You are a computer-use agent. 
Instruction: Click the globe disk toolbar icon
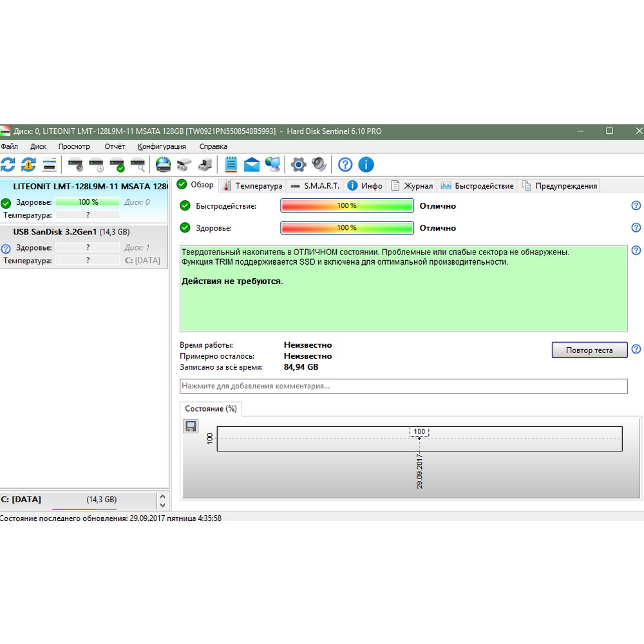(x=164, y=164)
